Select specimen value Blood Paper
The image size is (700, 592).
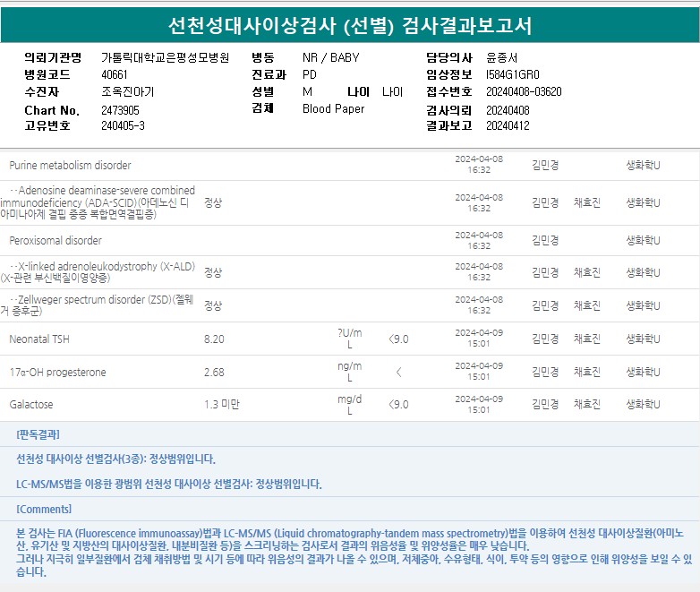point(334,108)
